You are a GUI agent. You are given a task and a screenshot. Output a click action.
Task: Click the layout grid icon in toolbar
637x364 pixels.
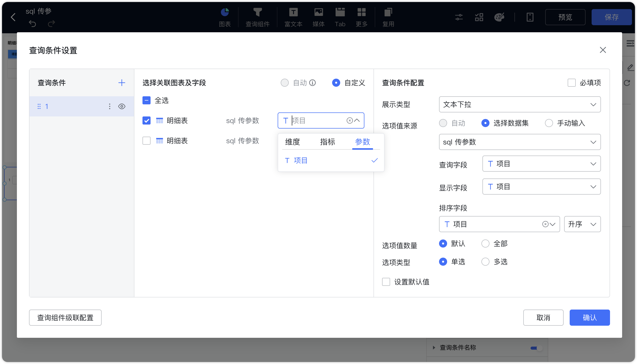479,17
